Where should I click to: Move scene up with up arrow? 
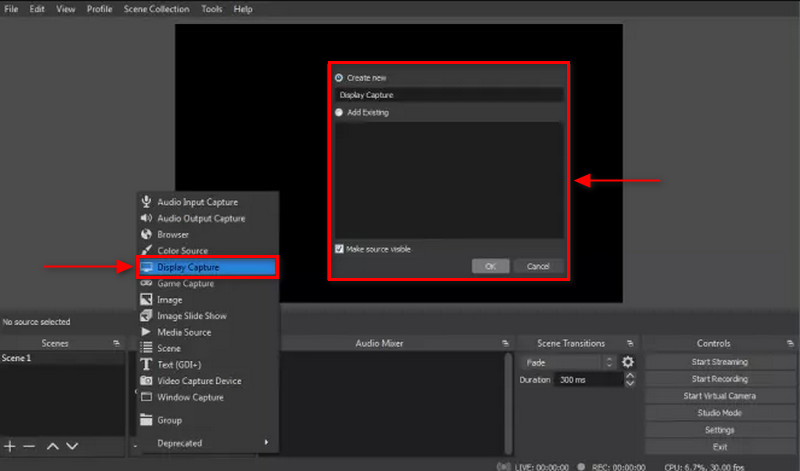53,446
